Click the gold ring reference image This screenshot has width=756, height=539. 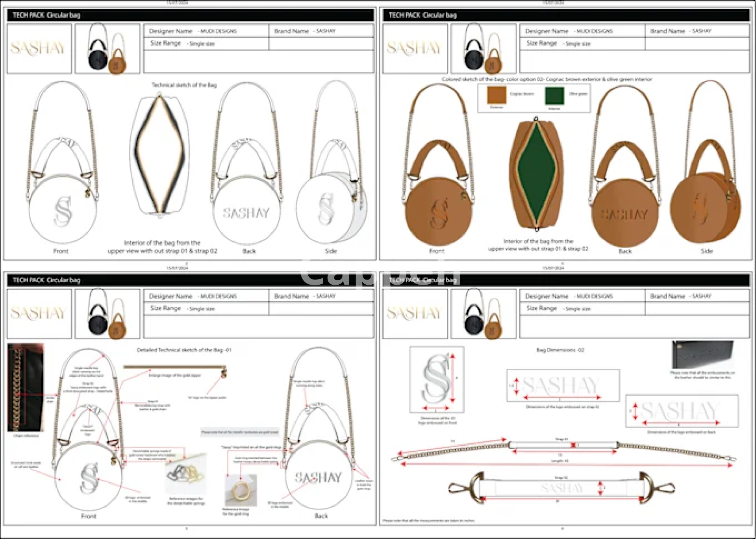pyautogui.click(x=241, y=490)
